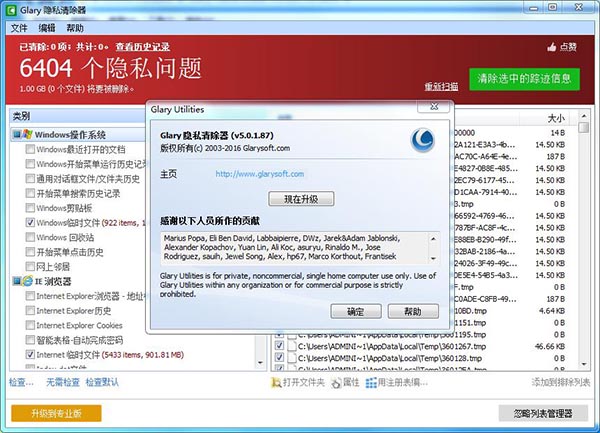Check 开始菜单点击历史 option

[x=30, y=252]
